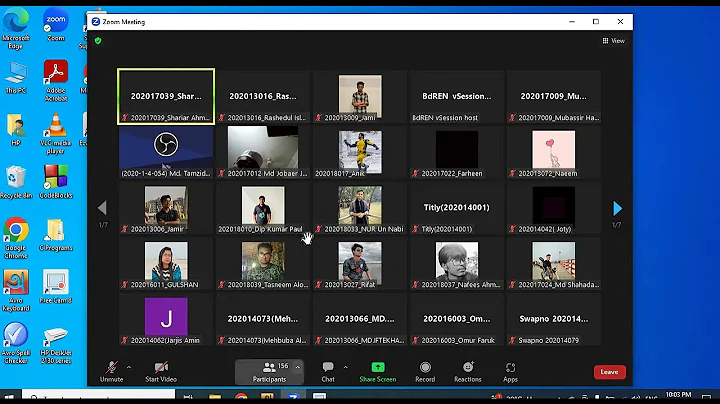Image resolution: width=720 pixels, height=404 pixels.
Task: Select the 202014042( Joty) tile
Action: point(553,208)
